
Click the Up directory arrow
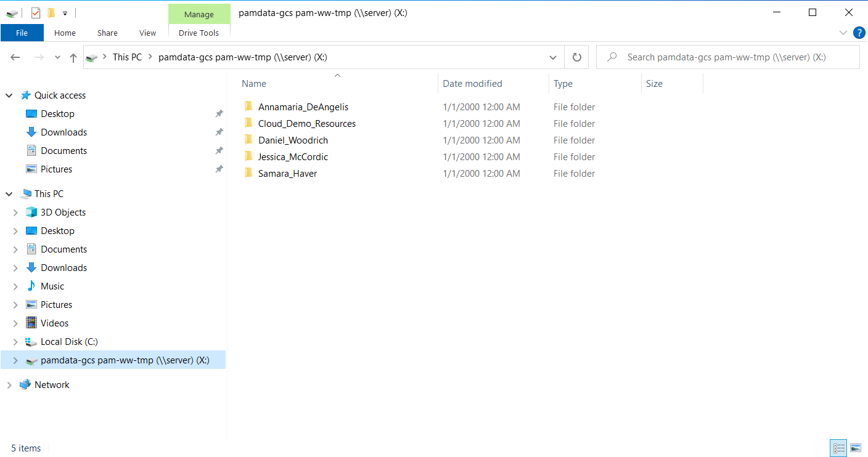pos(73,57)
